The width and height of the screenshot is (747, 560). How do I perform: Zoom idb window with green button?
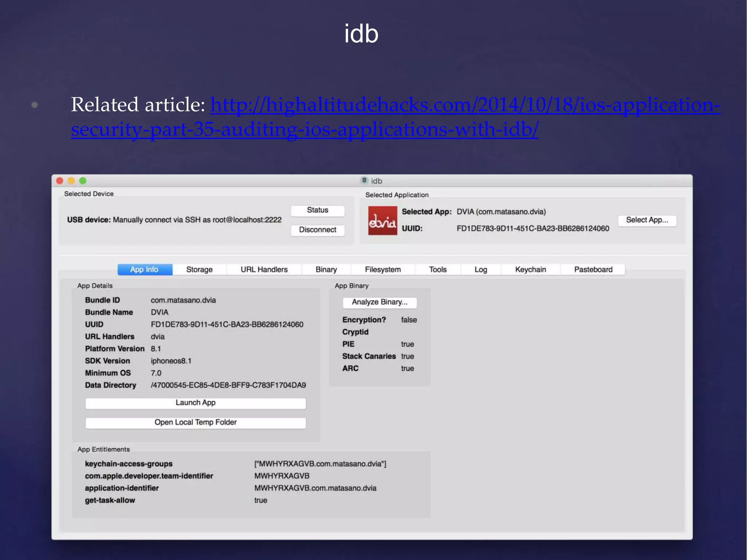click(83, 181)
